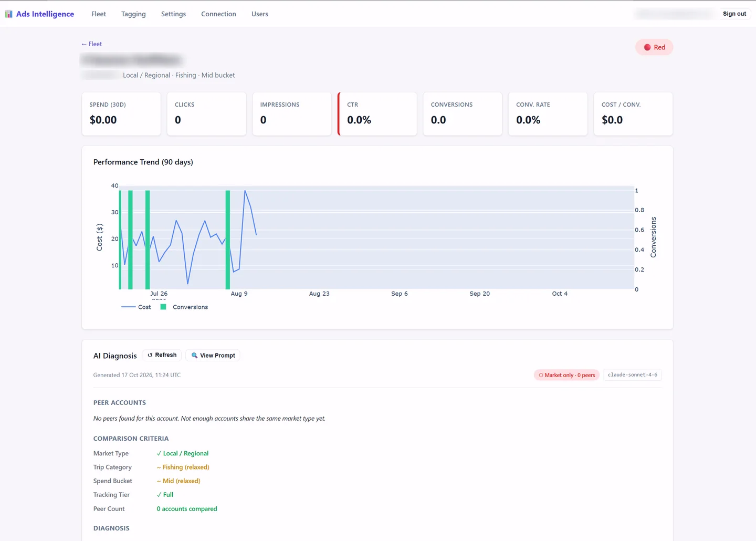The width and height of the screenshot is (756, 541).
Task: Select the CLICKS metric card
Action: (x=206, y=114)
